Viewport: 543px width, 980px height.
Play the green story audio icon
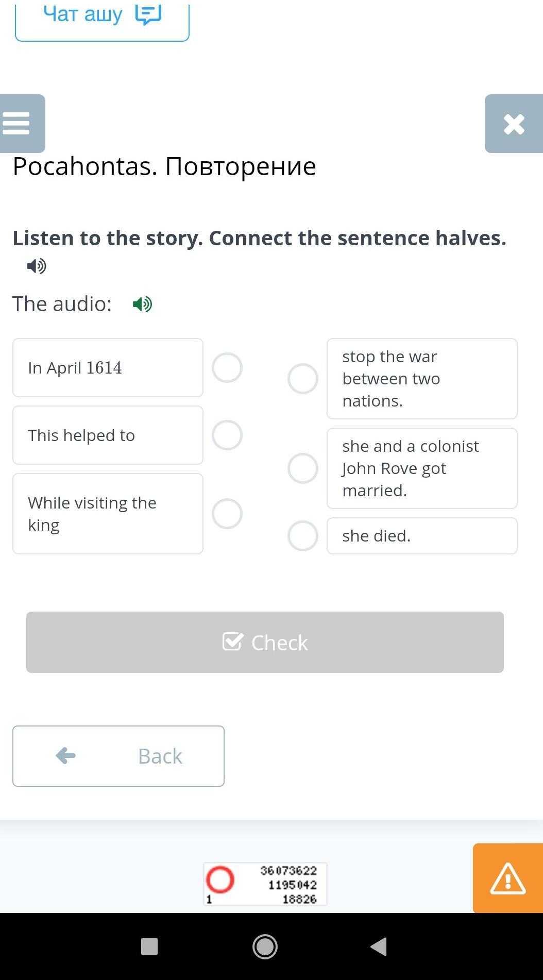point(142,304)
